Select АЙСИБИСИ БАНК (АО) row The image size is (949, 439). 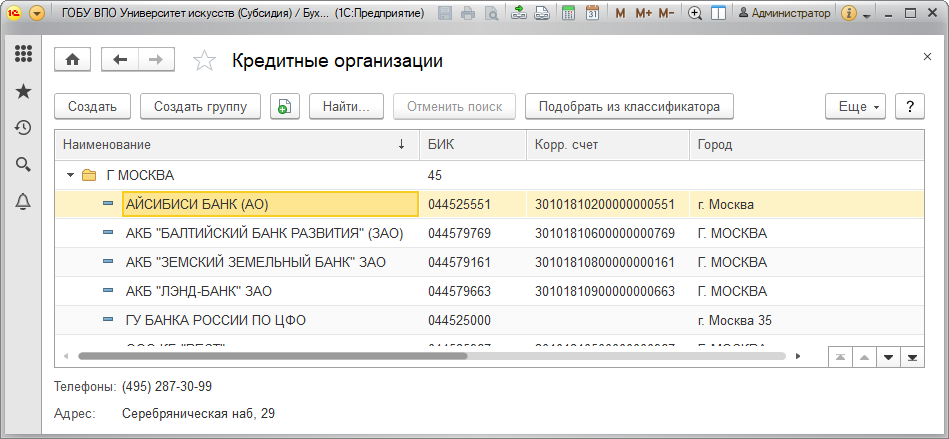(x=489, y=205)
